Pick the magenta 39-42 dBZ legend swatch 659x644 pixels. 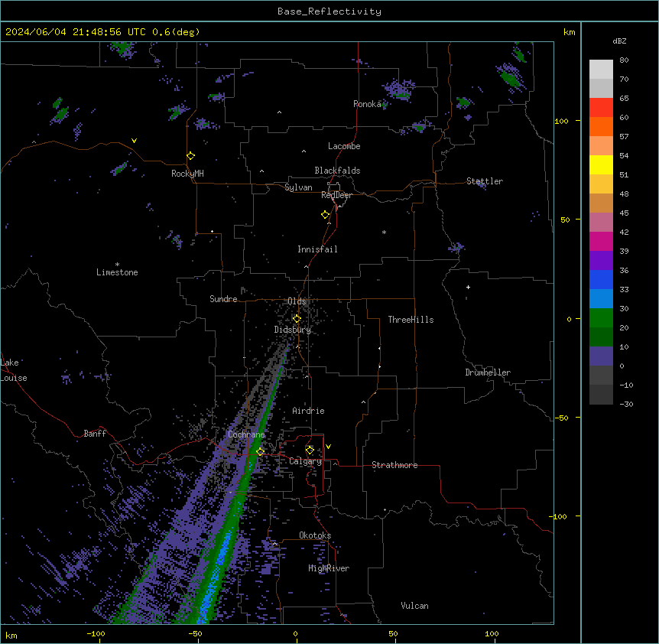(x=601, y=241)
